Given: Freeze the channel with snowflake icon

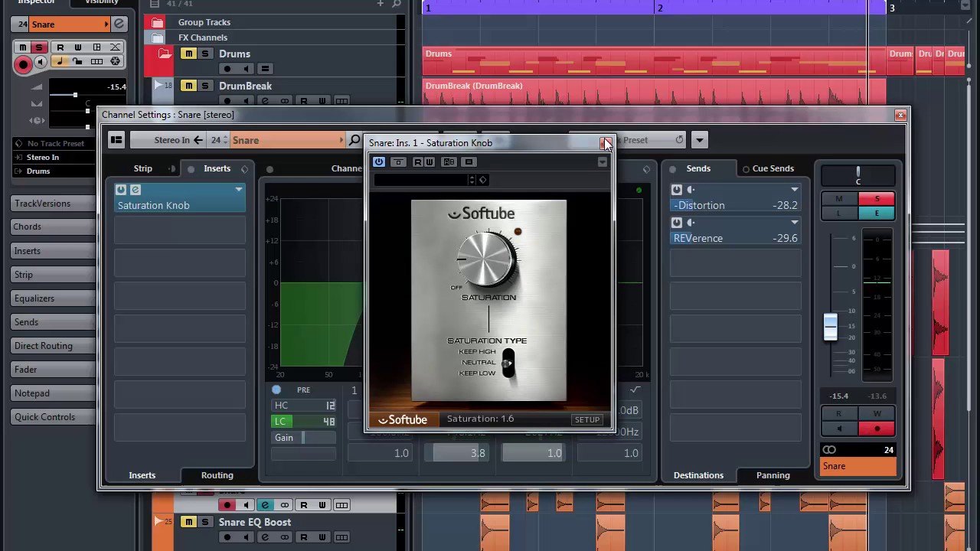Looking at the screenshot, I should [x=115, y=62].
